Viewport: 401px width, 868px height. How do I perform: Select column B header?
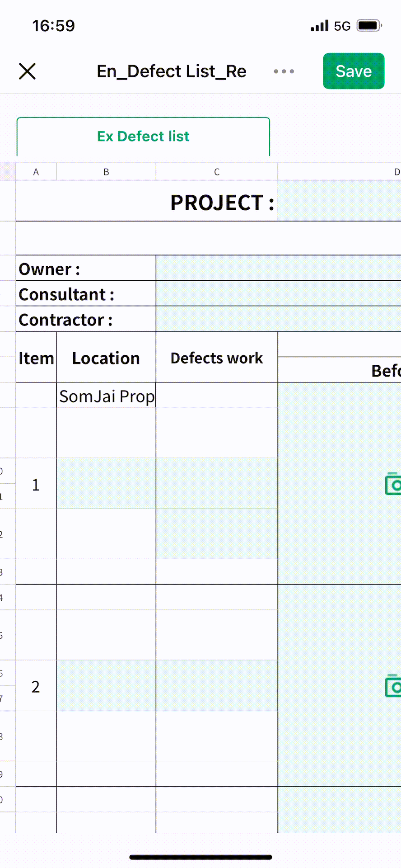(x=106, y=172)
